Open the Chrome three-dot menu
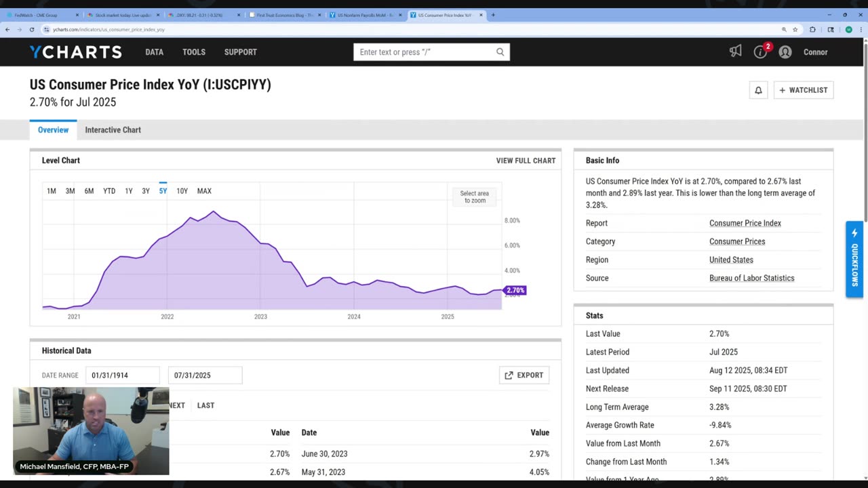 [x=861, y=29]
